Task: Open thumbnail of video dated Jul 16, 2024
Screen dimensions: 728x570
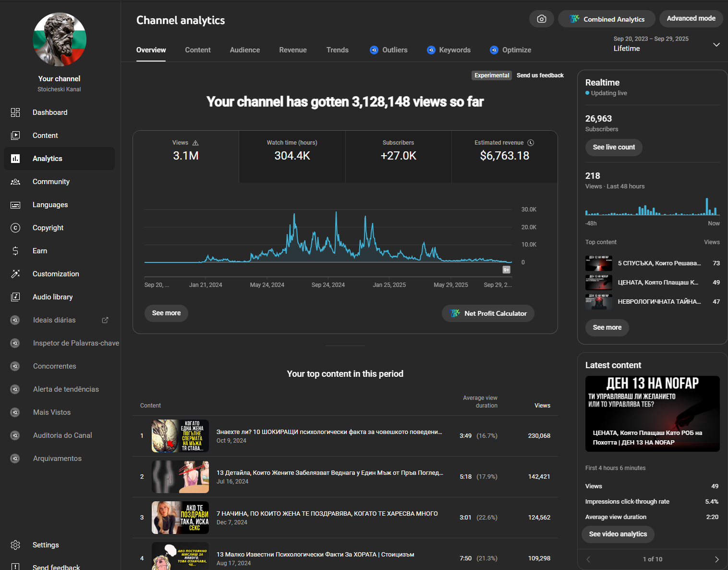Action: click(181, 477)
